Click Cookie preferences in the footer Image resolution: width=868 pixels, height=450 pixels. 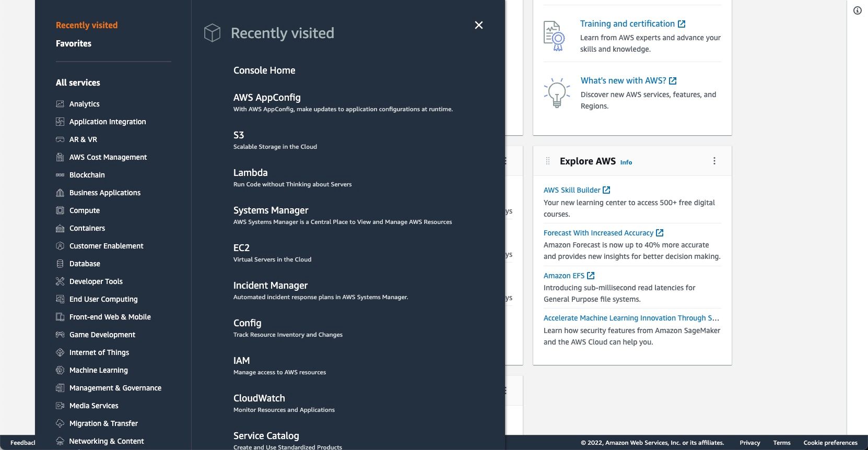click(x=830, y=443)
